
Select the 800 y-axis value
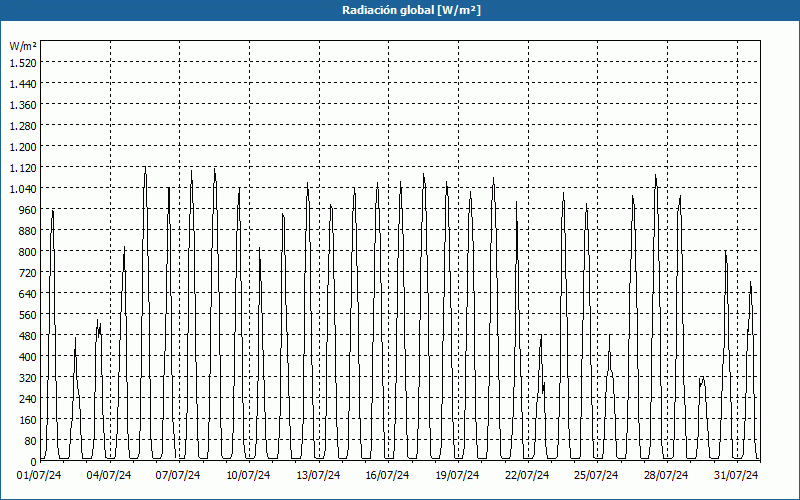[x=28, y=252]
